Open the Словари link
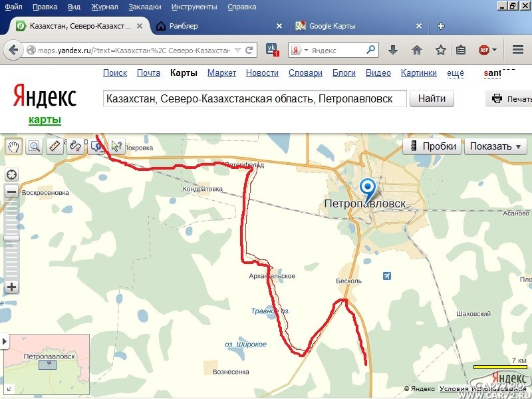The height and width of the screenshot is (399, 532). (x=305, y=73)
